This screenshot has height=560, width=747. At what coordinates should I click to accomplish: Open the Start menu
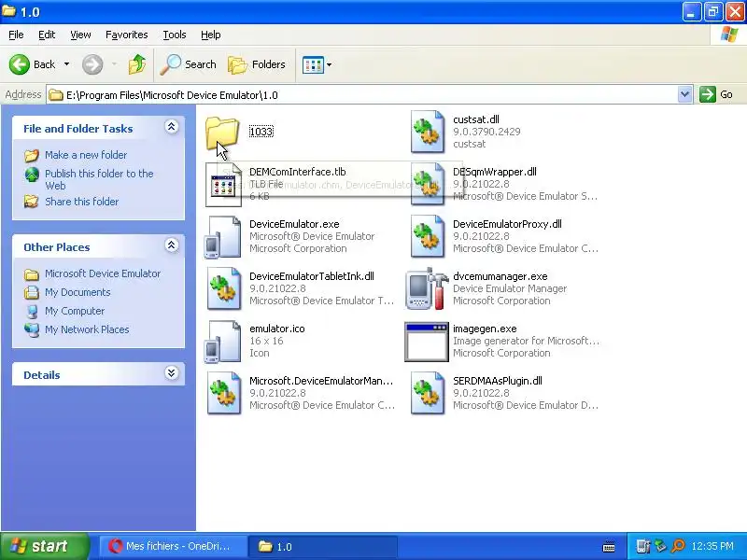pyautogui.click(x=45, y=546)
